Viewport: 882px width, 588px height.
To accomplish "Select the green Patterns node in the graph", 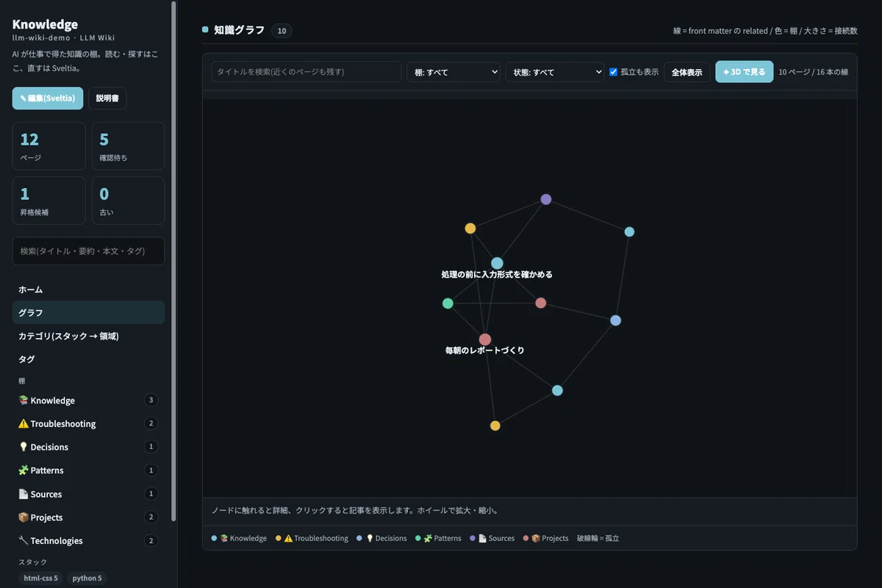I will (x=448, y=303).
